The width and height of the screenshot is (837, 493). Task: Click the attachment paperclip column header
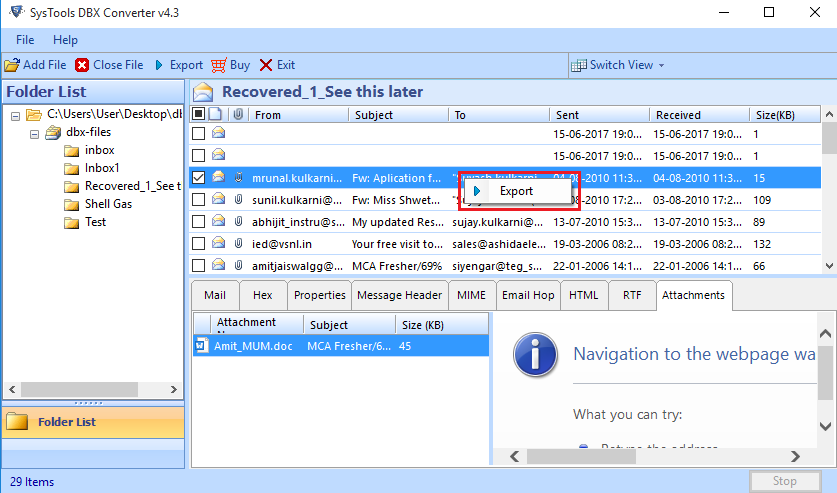238,114
